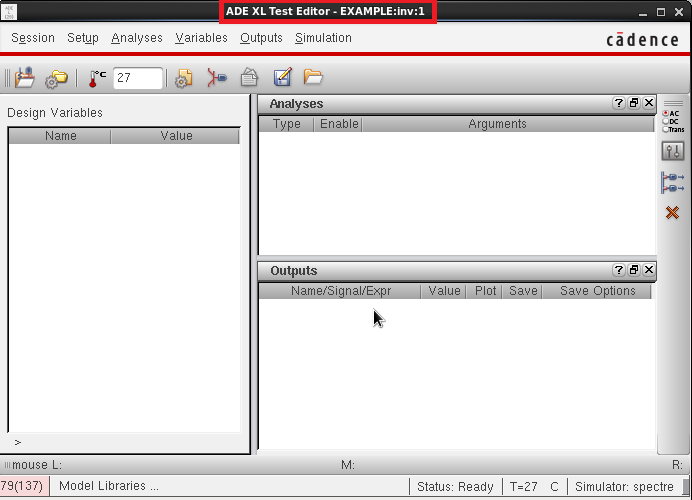The width and height of the screenshot is (692, 500).
Task: Maximize the ADE XL Test Editor window
Action: coord(661,12)
